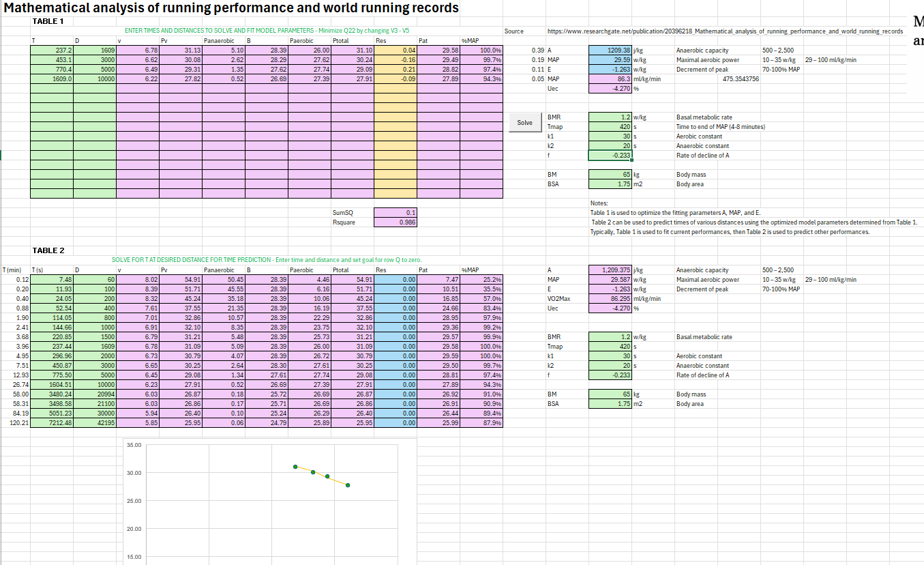The height and width of the screenshot is (565, 924).
Task: Select the Table 2 T(s) cell 7212.48
Action: click(x=52, y=423)
